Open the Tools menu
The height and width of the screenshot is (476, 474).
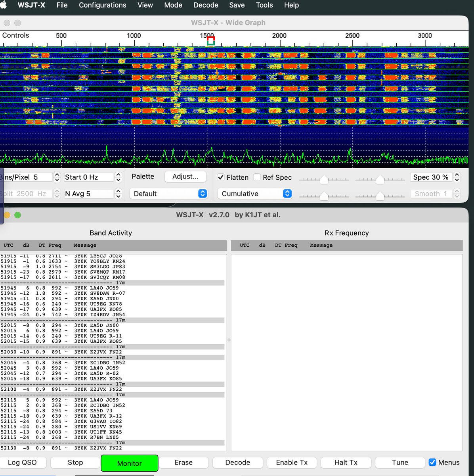[x=264, y=5]
